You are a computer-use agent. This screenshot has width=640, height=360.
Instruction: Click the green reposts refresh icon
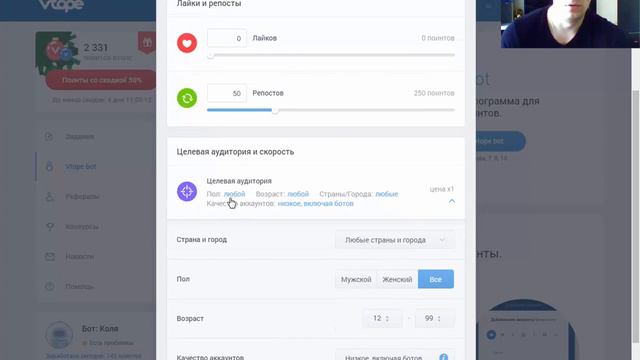click(x=187, y=98)
